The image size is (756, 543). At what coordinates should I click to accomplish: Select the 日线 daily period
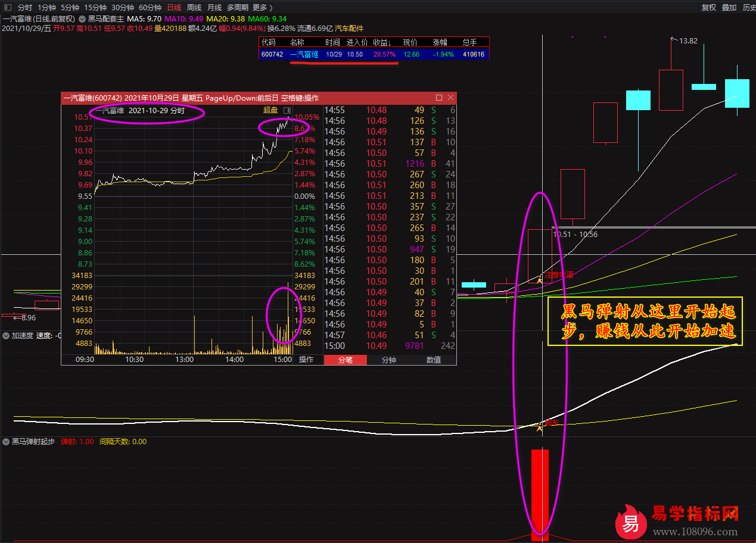(174, 8)
